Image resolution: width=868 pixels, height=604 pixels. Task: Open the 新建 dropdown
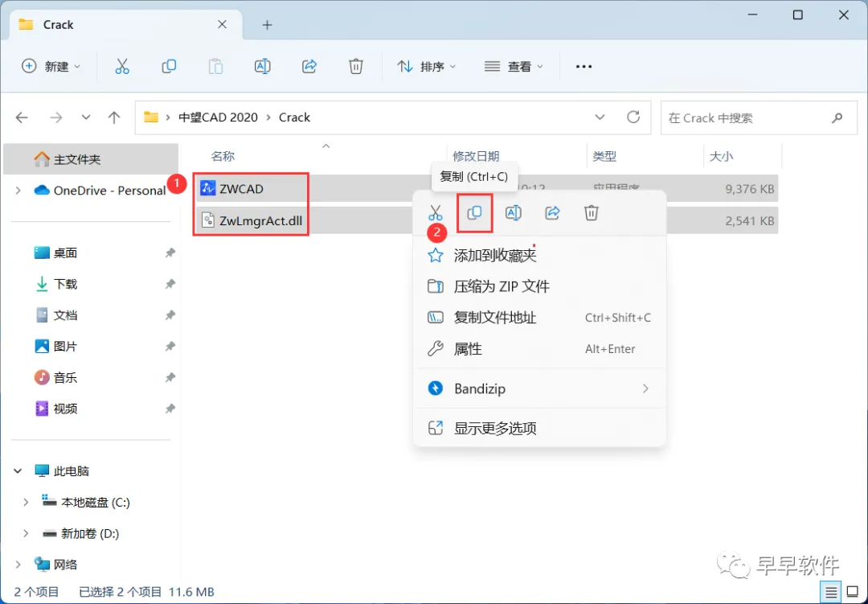point(51,67)
